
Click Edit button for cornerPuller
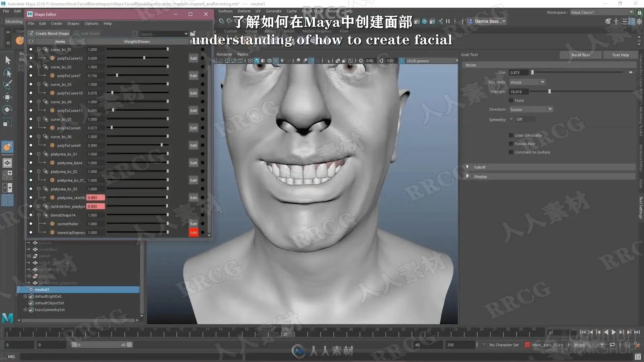pyautogui.click(x=194, y=224)
